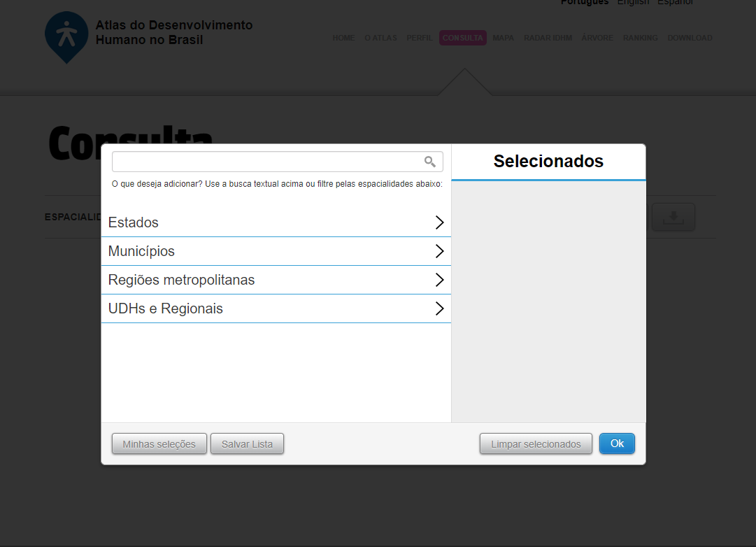
Task: Click the magnifying glass search icon
Action: [x=430, y=162]
